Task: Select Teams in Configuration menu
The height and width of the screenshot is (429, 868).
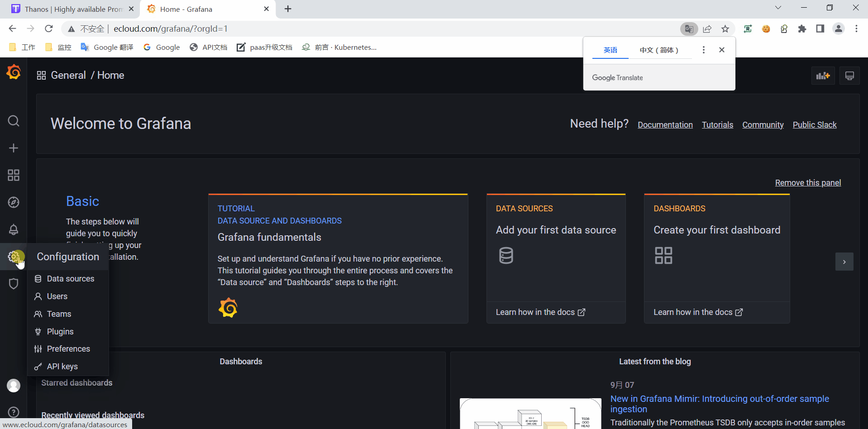Action: [x=68, y=314]
